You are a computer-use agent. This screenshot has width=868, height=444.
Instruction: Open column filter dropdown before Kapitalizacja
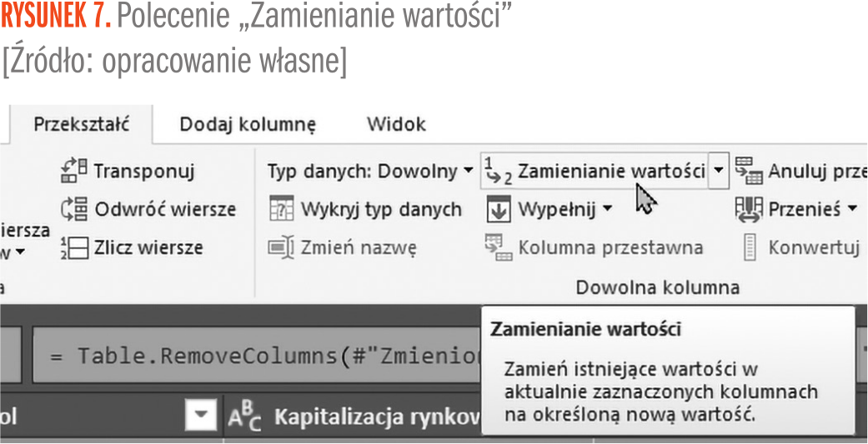[200, 416]
